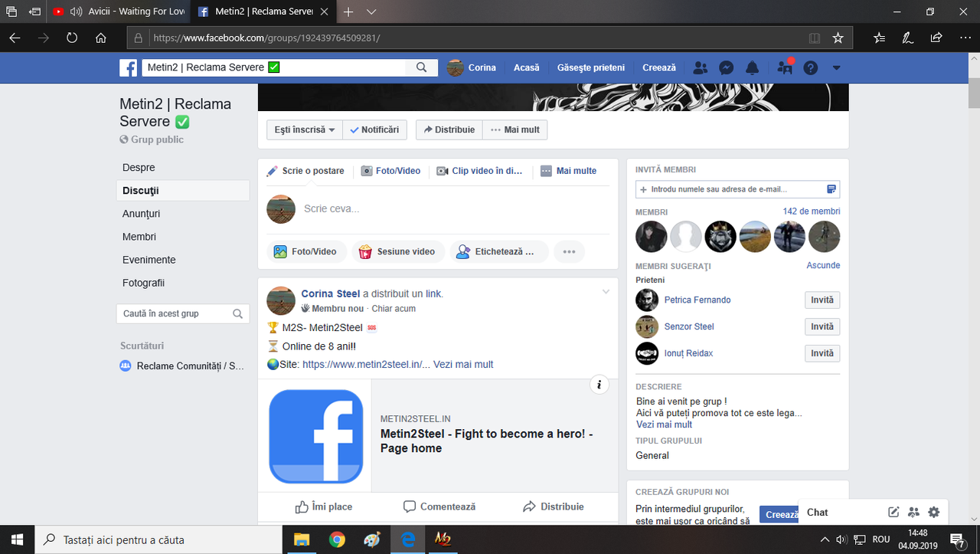Viewport: 980px width, 554px height.
Task: Click the Foto/Video pill button
Action: pos(306,251)
